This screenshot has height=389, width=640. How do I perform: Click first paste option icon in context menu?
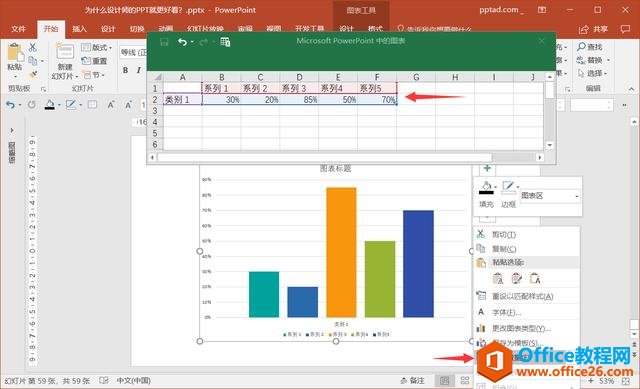(x=498, y=279)
